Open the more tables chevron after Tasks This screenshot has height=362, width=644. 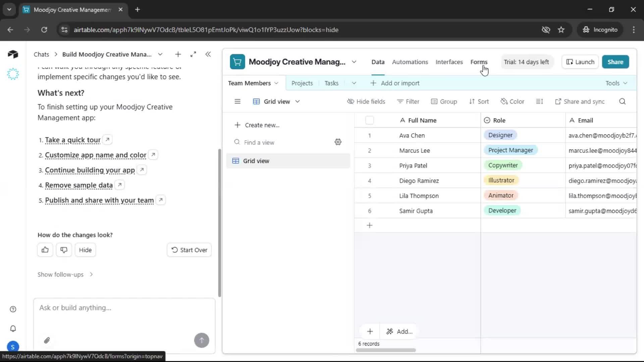354,83
